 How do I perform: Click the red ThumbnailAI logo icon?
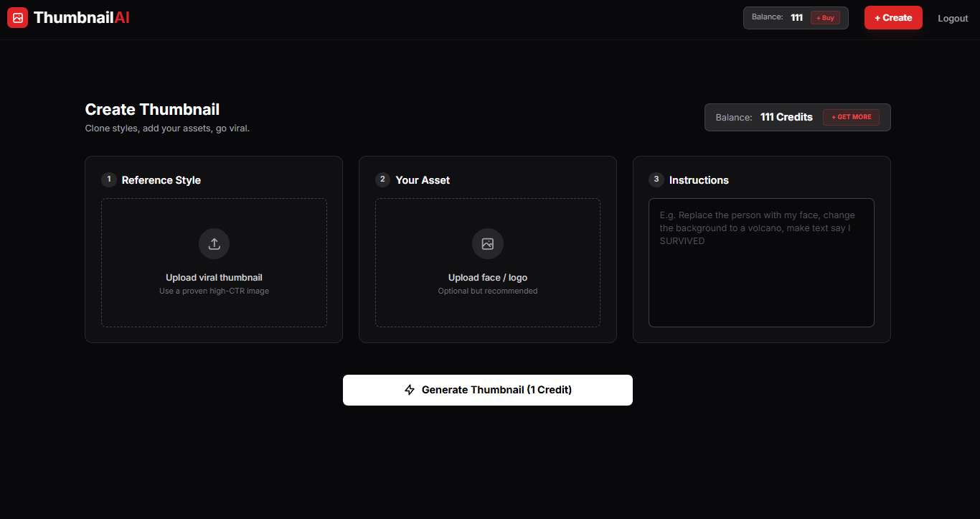pyautogui.click(x=17, y=17)
